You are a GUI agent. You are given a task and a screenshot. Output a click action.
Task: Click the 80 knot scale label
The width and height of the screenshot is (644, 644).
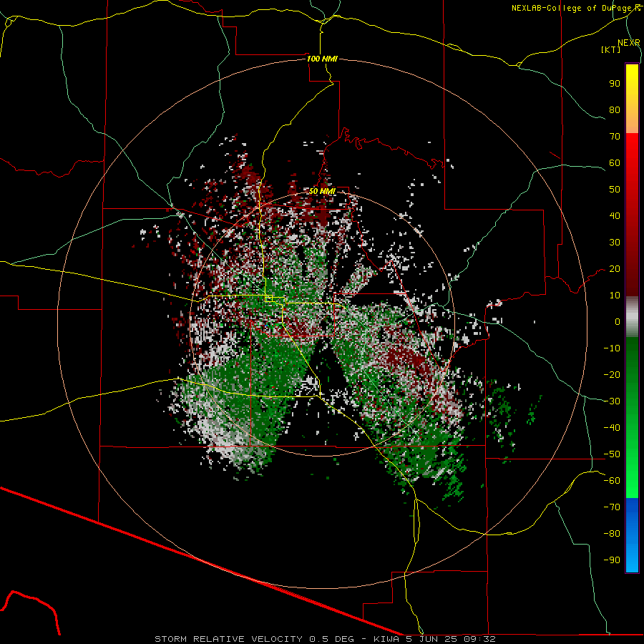tap(615, 110)
